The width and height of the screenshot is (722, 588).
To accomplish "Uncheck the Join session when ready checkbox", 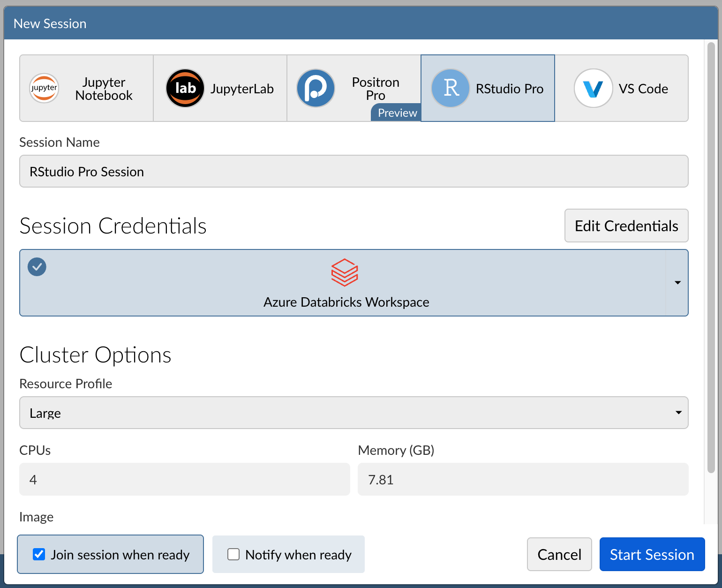I will [39, 554].
